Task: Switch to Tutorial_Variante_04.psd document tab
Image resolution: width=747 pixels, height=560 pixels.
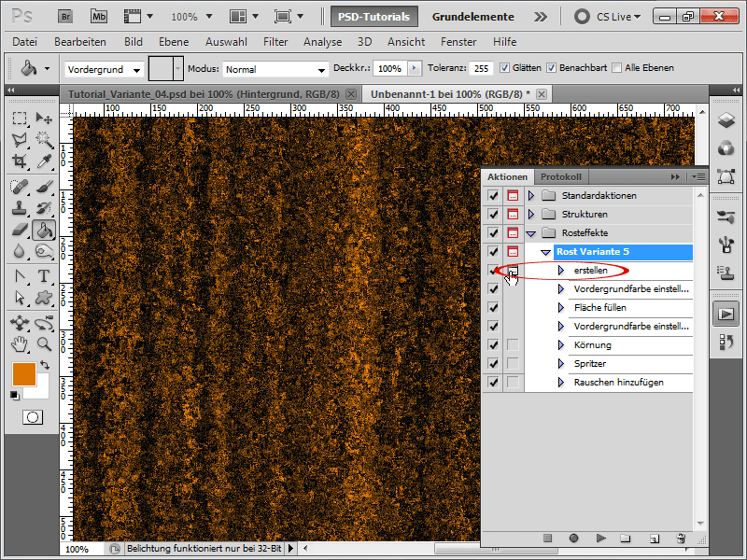Action: (204, 94)
